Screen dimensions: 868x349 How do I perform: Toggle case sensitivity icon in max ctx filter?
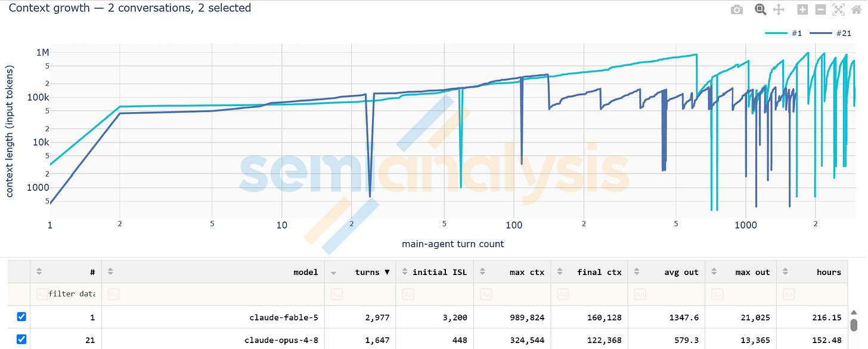pos(485,294)
